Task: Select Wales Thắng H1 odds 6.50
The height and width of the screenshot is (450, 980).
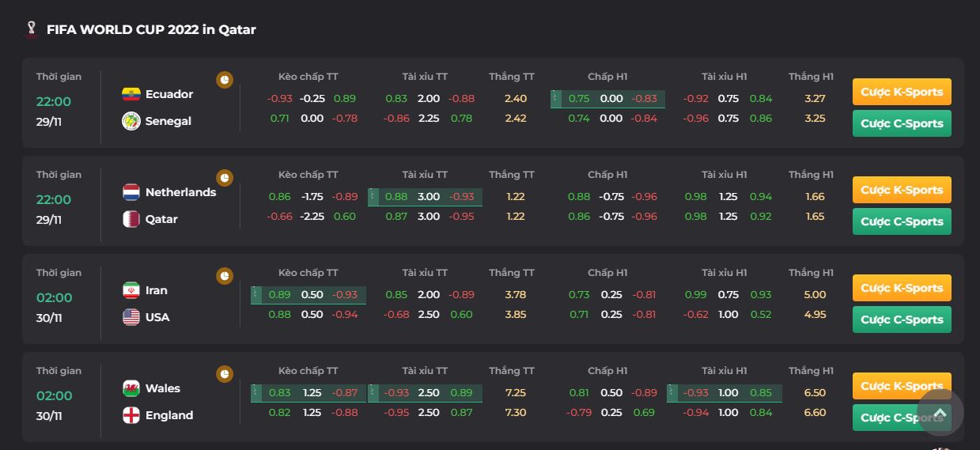Action: click(x=815, y=393)
